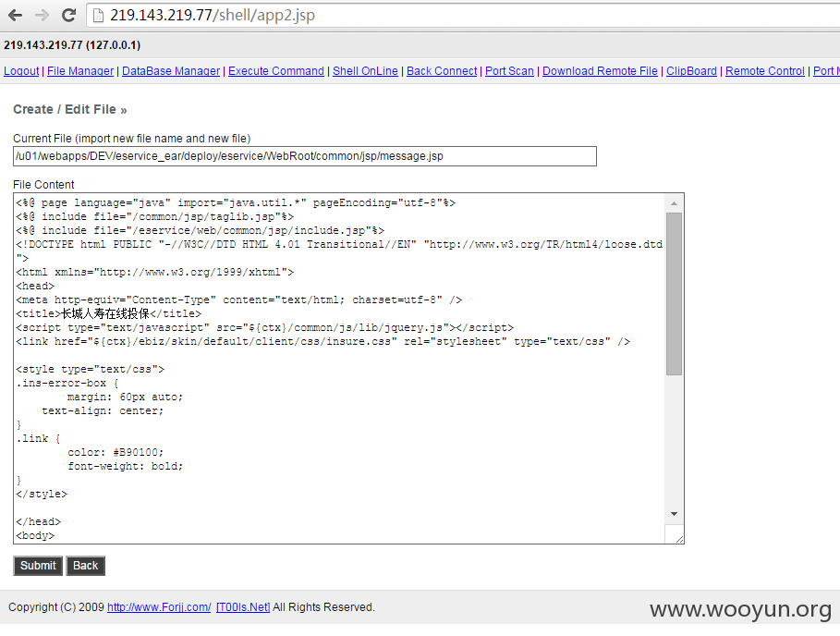This screenshot has height=636, width=840.
Task: Click the '<style type="text/css">' line
Action: click(x=90, y=369)
